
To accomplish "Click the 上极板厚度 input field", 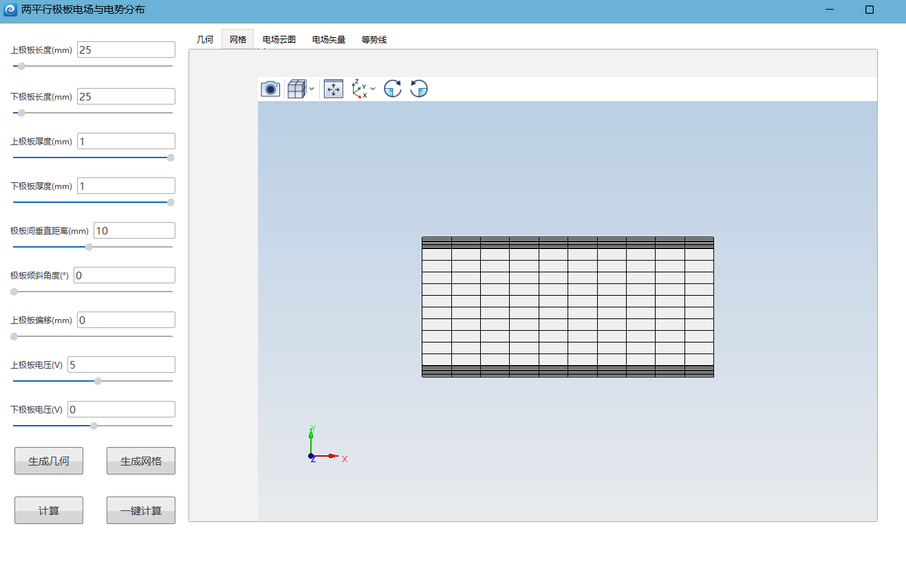I will point(126,141).
